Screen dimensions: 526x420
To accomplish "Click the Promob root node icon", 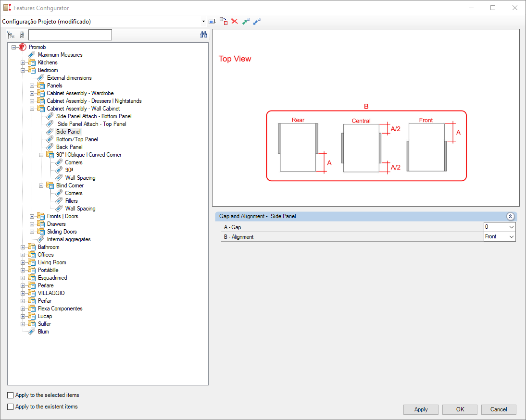I will coord(23,47).
